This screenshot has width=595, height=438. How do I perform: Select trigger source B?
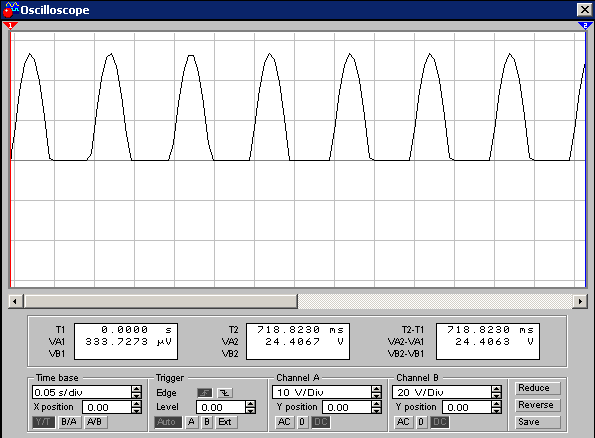click(207, 422)
